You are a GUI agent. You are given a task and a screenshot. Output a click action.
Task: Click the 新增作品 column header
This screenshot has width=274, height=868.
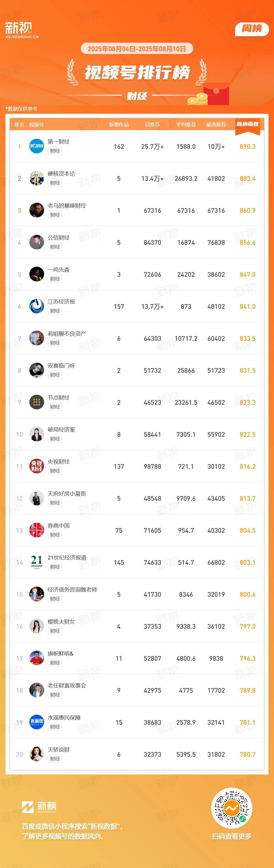119,125
